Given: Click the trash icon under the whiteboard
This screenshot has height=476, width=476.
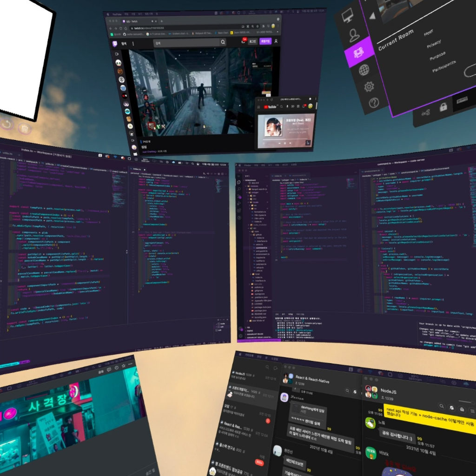Looking at the screenshot, I should pos(25,129).
